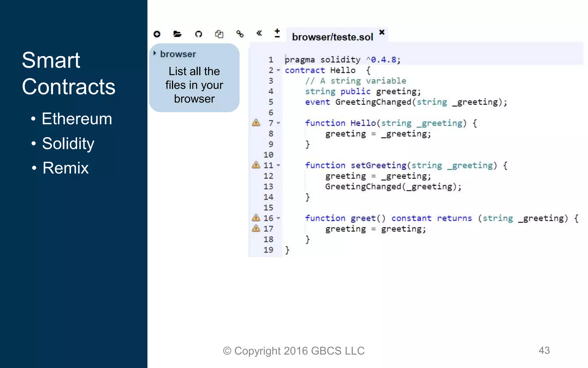The height and width of the screenshot is (368, 588).
Task: Click the plus-minus font size icon
Action: pos(277,33)
